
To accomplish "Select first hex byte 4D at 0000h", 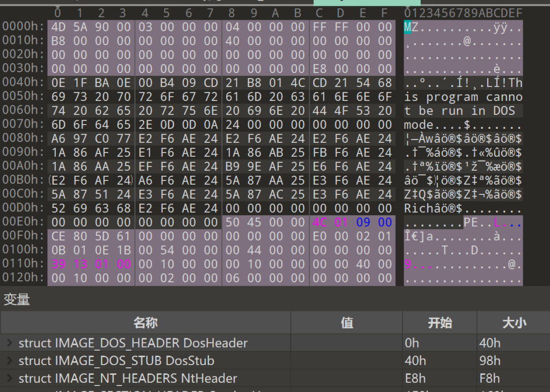I will pos(57,27).
